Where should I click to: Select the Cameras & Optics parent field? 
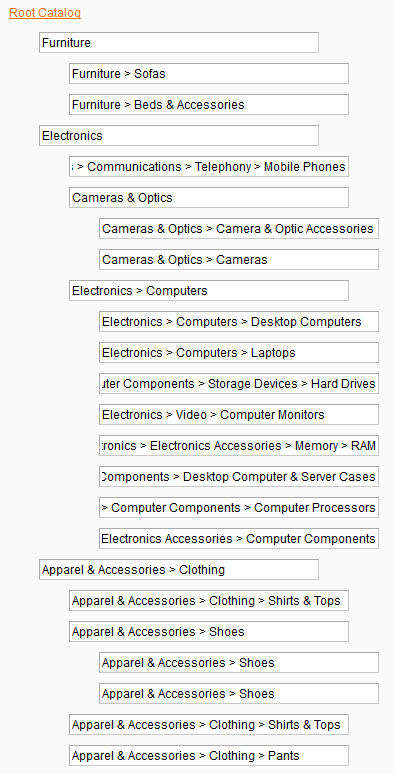pos(209,197)
